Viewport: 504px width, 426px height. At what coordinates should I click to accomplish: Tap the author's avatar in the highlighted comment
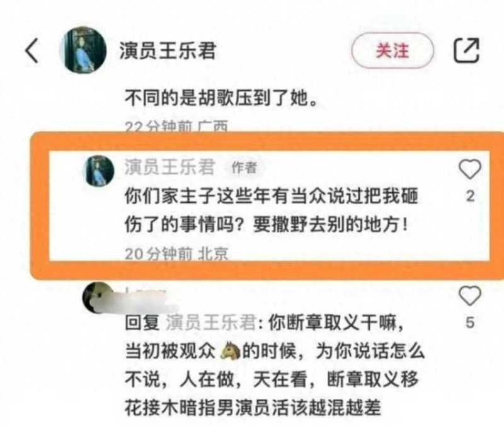click(x=99, y=171)
